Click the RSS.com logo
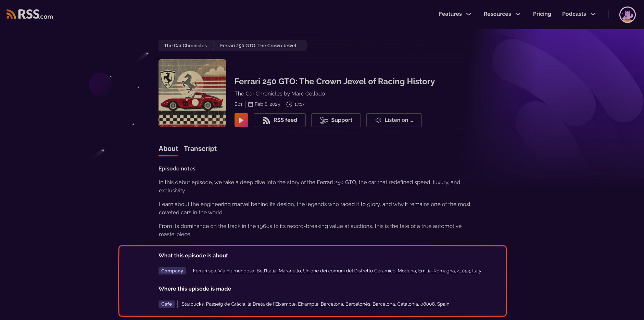 (30, 14)
